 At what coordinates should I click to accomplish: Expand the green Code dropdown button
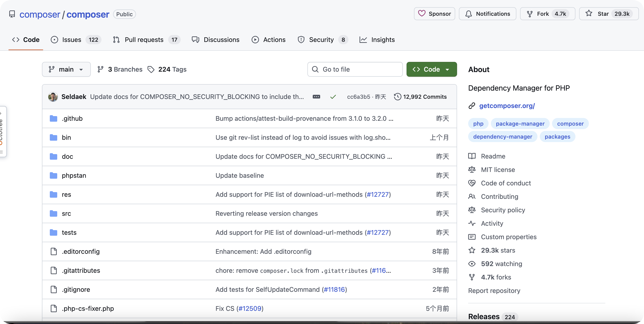[432, 69]
